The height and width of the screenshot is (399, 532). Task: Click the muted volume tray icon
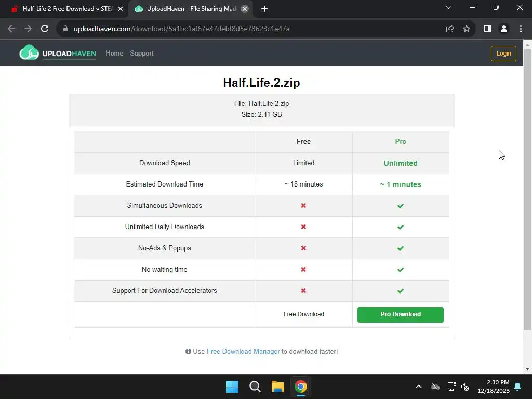[x=465, y=387]
